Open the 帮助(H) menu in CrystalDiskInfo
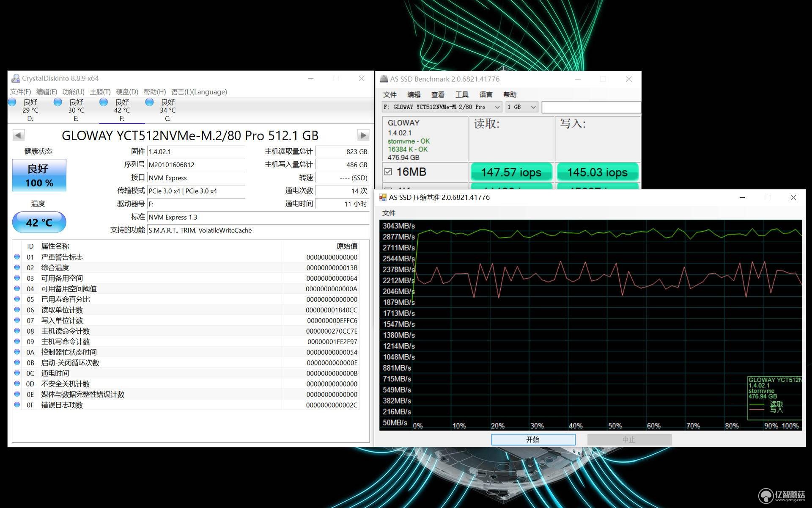812x508 pixels. tap(154, 92)
